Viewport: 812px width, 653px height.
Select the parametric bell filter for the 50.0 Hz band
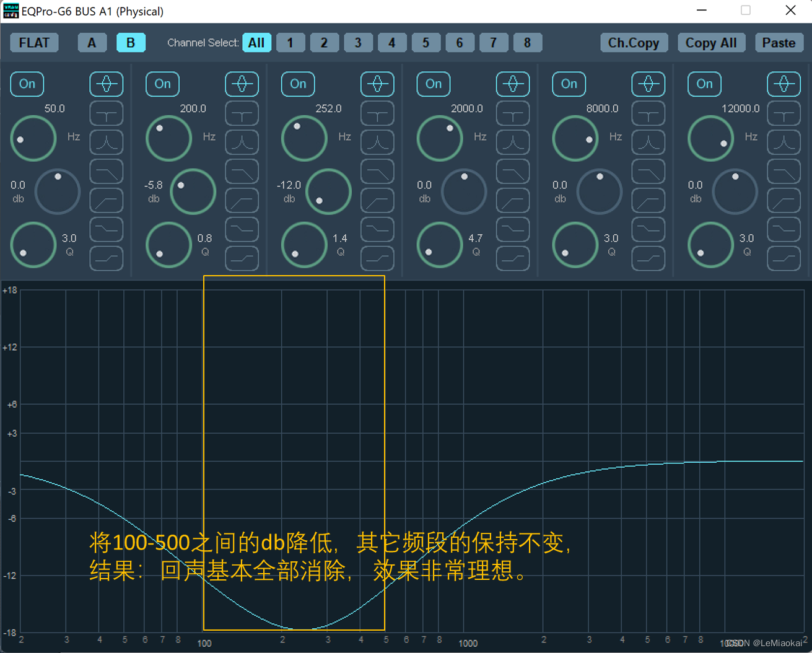pos(107,84)
